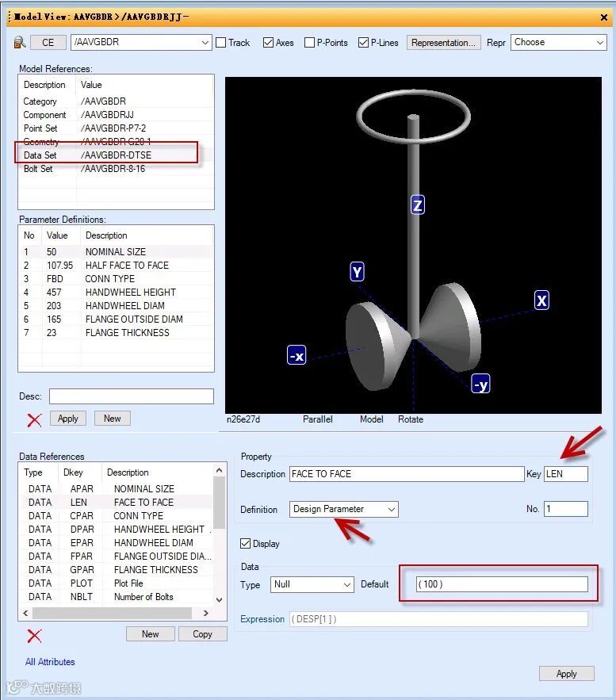The image size is (616, 700).
Task: Click the Rotate status label
Action: click(410, 419)
